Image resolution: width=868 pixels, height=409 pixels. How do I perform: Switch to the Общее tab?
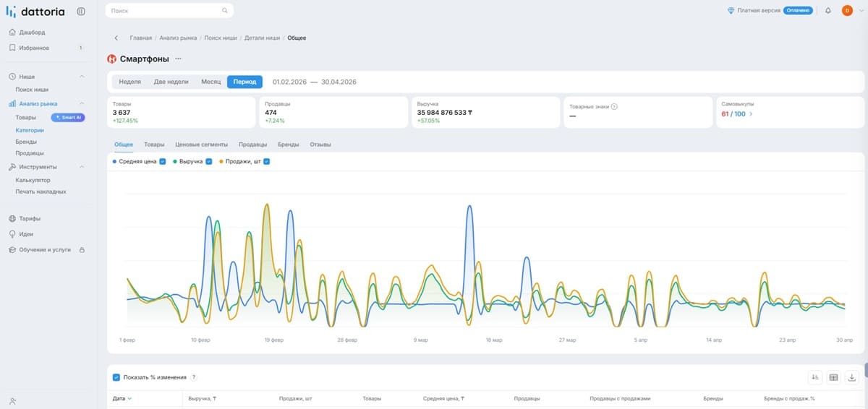(124, 145)
